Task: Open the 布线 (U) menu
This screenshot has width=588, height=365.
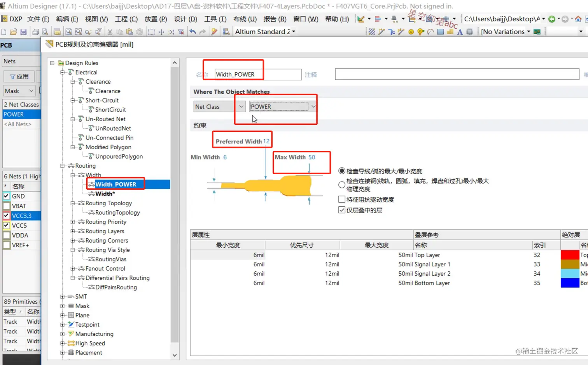Action: [x=245, y=19]
